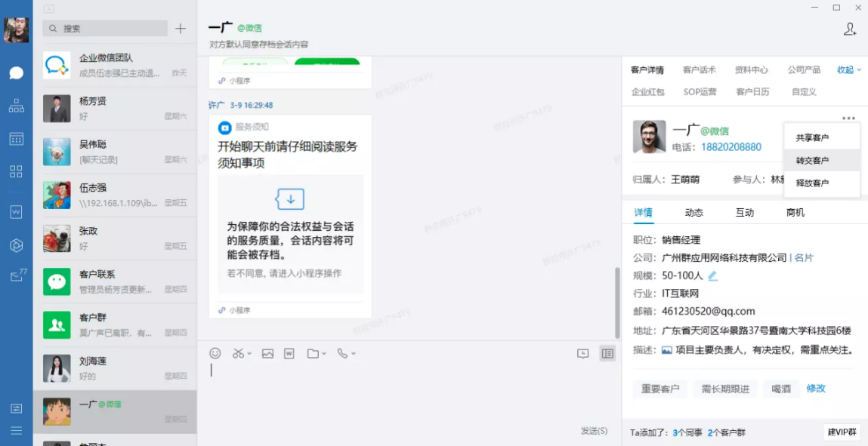Viewport: 868px width, 446px height.
Task: Click the chat message area scrollbar
Action: click(x=617, y=303)
